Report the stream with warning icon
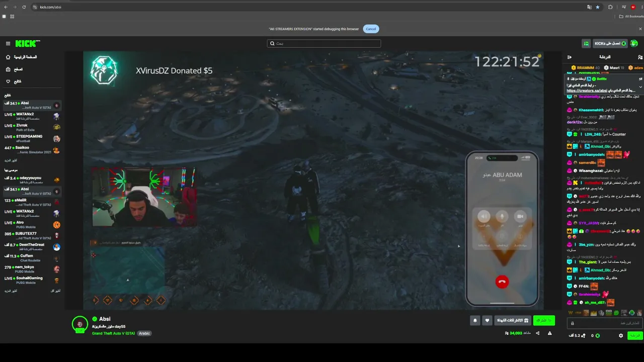Image resolution: width=644 pixels, height=362 pixels. coord(549,333)
